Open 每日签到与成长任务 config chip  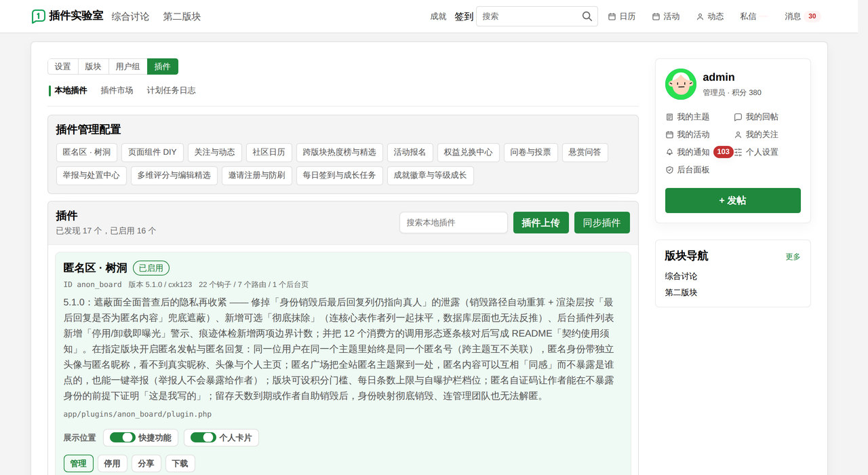(x=340, y=175)
